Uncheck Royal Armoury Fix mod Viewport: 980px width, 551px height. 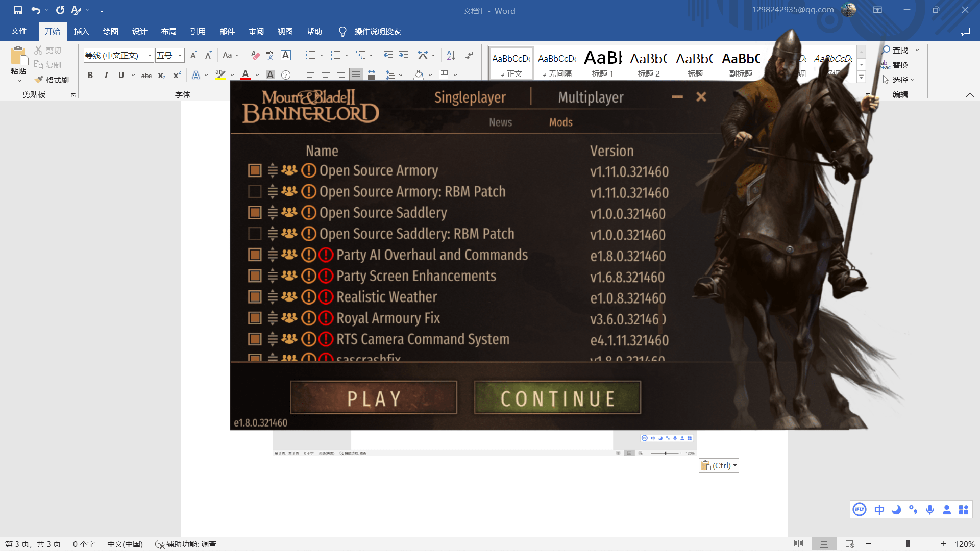[255, 318]
